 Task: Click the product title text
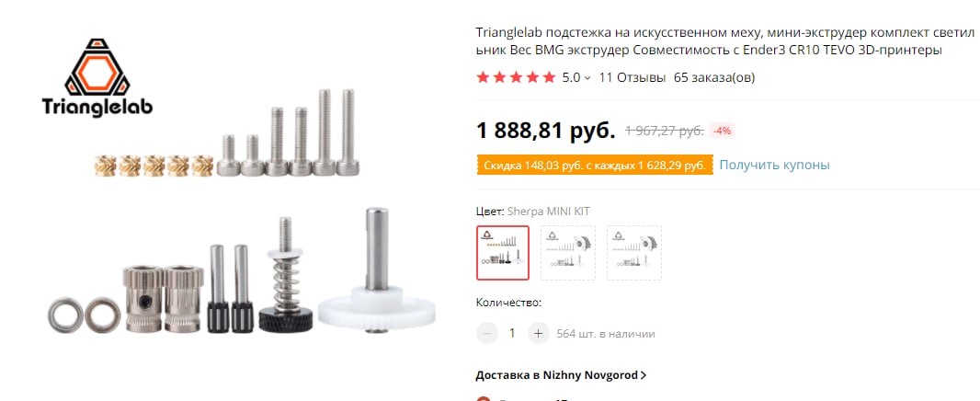click(725, 40)
